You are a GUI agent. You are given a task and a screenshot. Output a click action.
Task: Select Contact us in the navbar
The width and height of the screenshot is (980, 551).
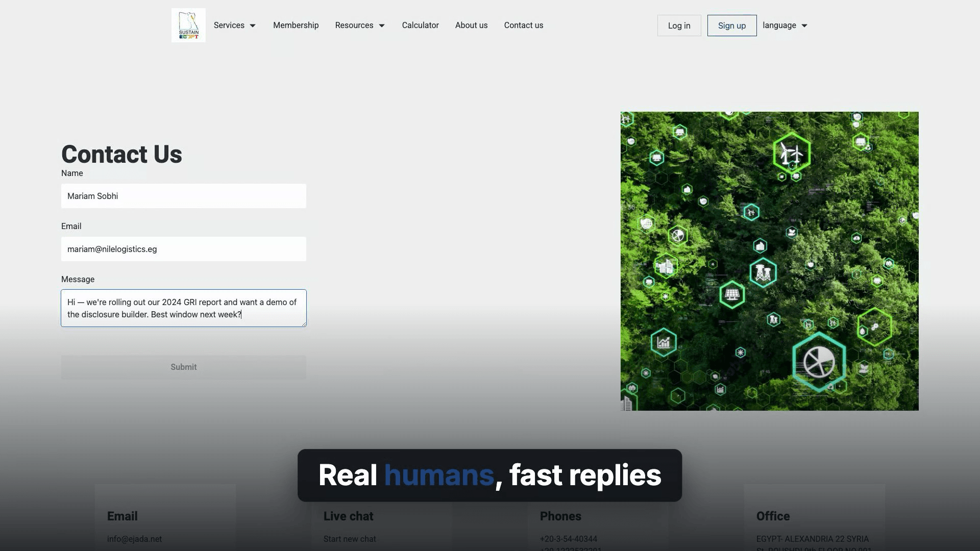pyautogui.click(x=524, y=25)
